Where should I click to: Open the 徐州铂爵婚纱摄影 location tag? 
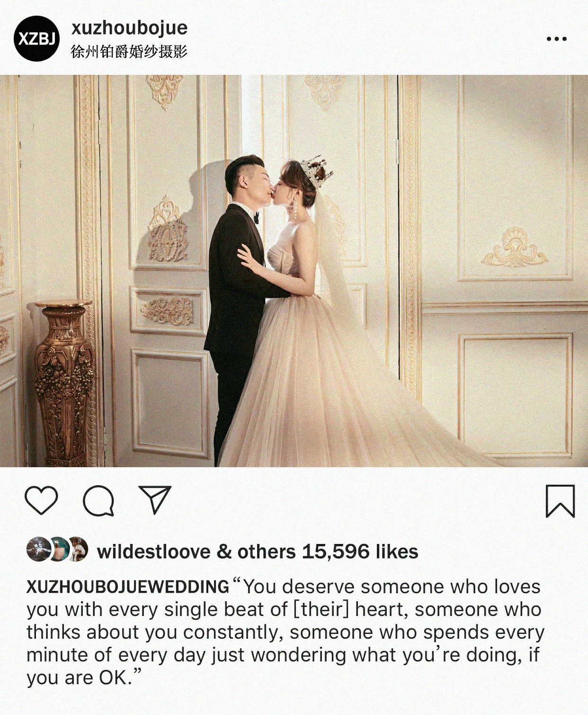click(x=129, y=52)
